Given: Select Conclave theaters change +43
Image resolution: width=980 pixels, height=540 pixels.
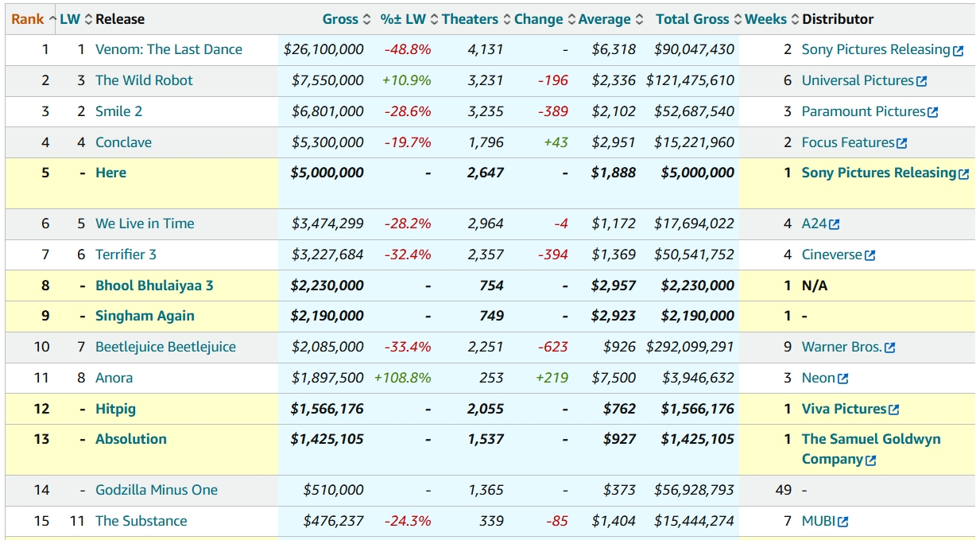Looking at the screenshot, I should (x=556, y=142).
